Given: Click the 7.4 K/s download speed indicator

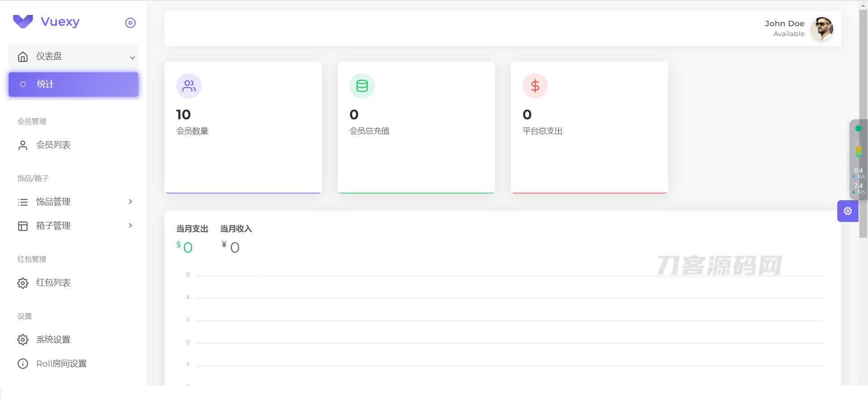Looking at the screenshot, I should coord(859,188).
